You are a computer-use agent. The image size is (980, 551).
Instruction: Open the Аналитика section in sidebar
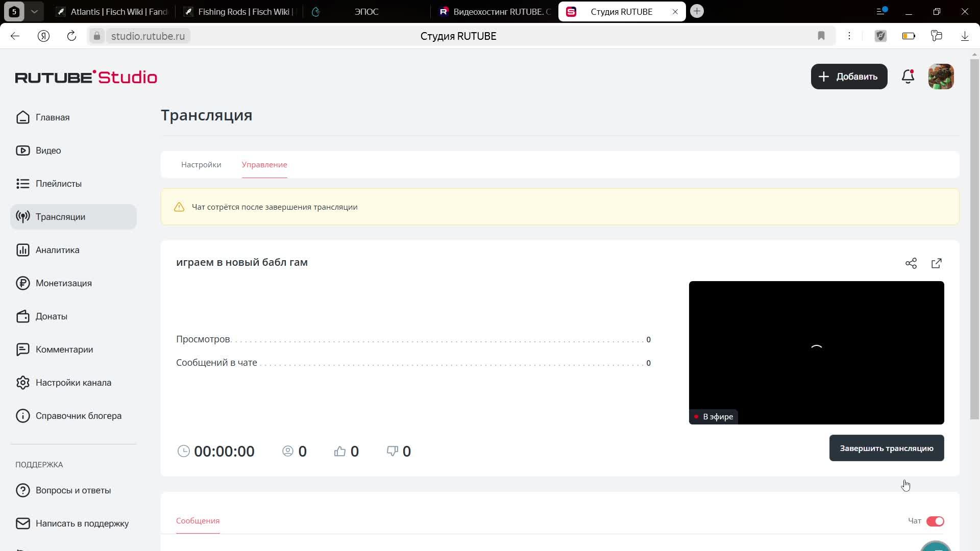coord(57,250)
